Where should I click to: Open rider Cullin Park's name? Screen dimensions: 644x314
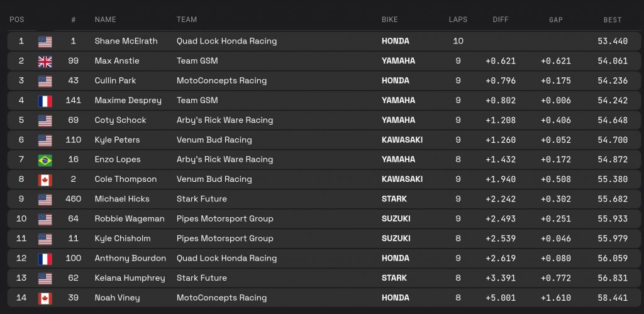click(x=115, y=81)
